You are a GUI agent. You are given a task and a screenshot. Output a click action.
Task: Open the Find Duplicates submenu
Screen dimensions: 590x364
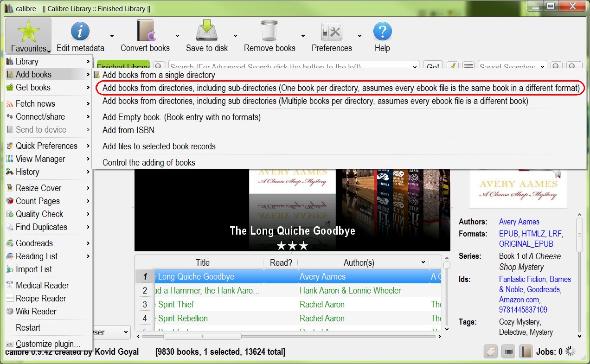(48, 227)
